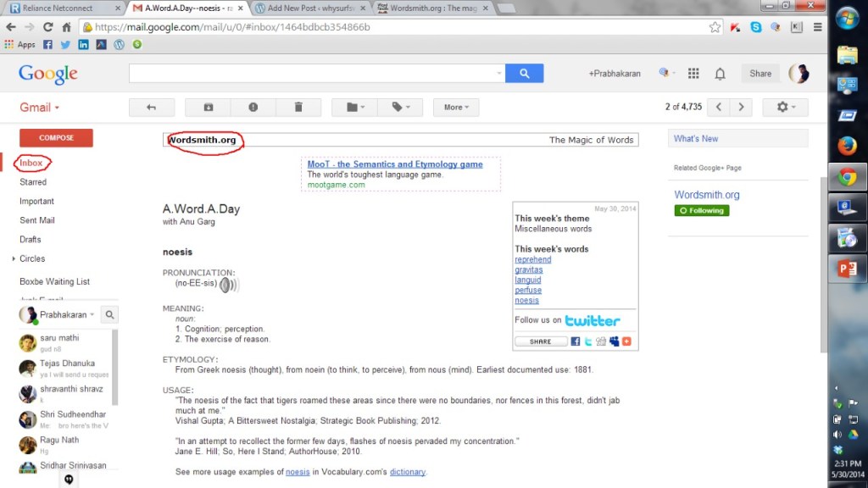
Task: Click the Report spam icon
Action: [x=253, y=108]
